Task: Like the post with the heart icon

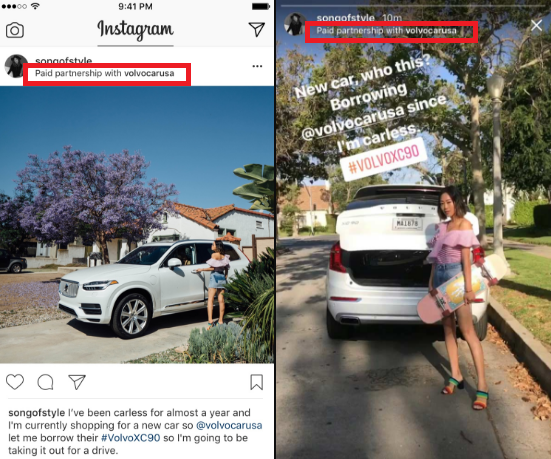Action: pos(15,382)
